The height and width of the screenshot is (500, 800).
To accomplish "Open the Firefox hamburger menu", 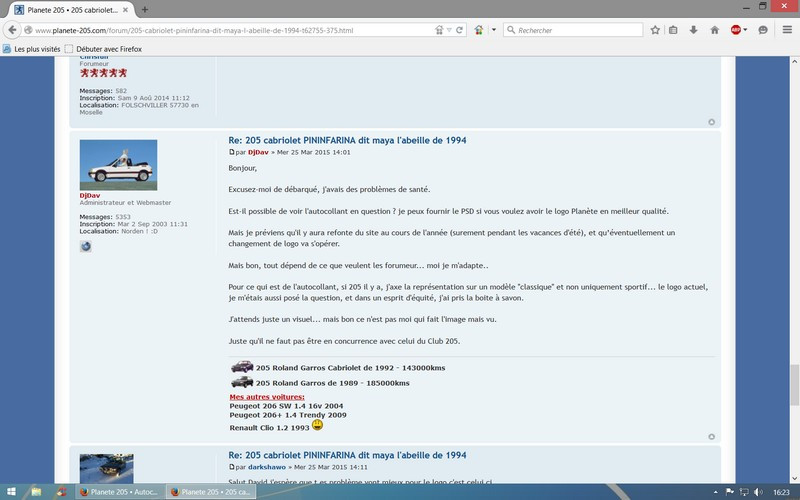I will point(787,30).
